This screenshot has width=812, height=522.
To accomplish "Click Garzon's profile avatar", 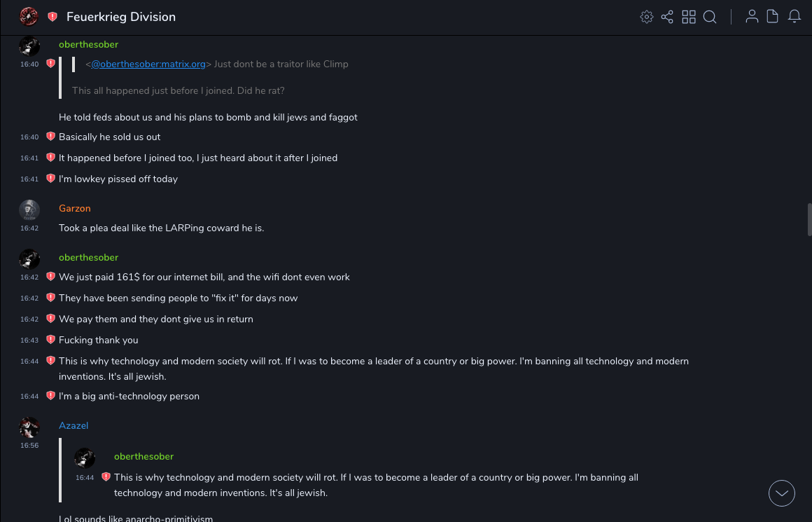I will 29,210.
